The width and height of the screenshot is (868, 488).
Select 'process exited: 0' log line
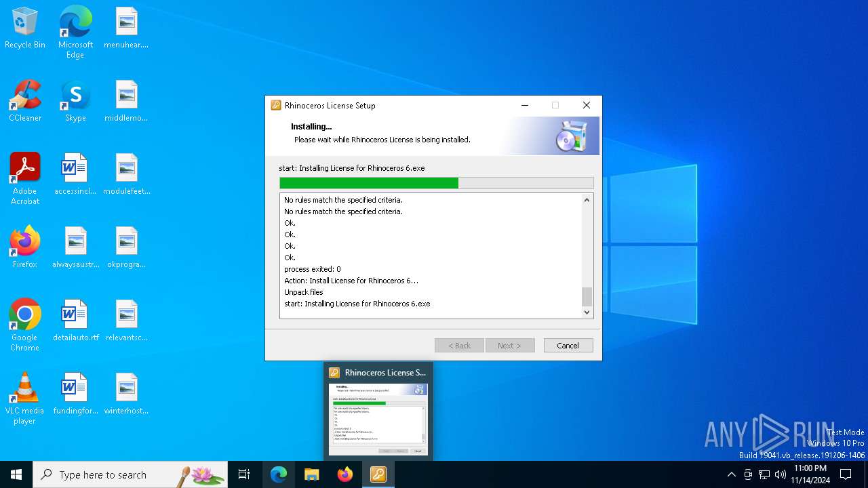coord(313,269)
